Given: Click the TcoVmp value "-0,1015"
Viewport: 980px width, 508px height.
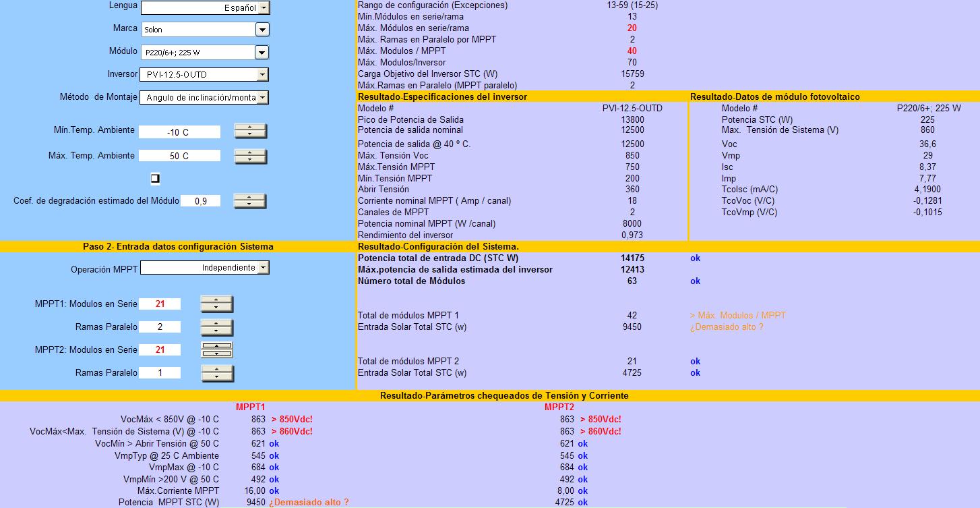Looking at the screenshot, I should pos(927,213).
